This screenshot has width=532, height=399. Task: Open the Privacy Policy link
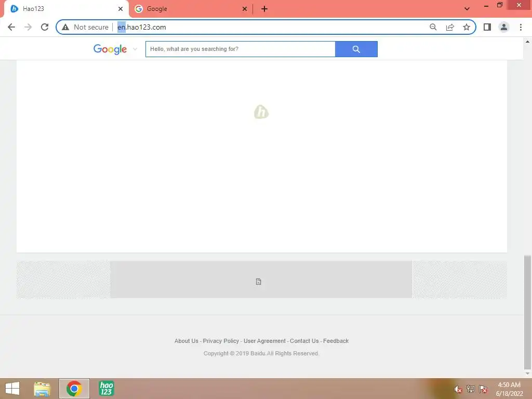[221, 341]
